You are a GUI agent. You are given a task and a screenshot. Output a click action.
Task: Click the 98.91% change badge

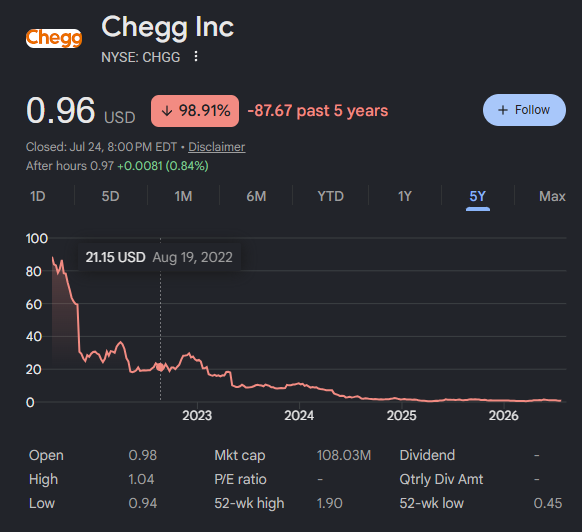[195, 111]
